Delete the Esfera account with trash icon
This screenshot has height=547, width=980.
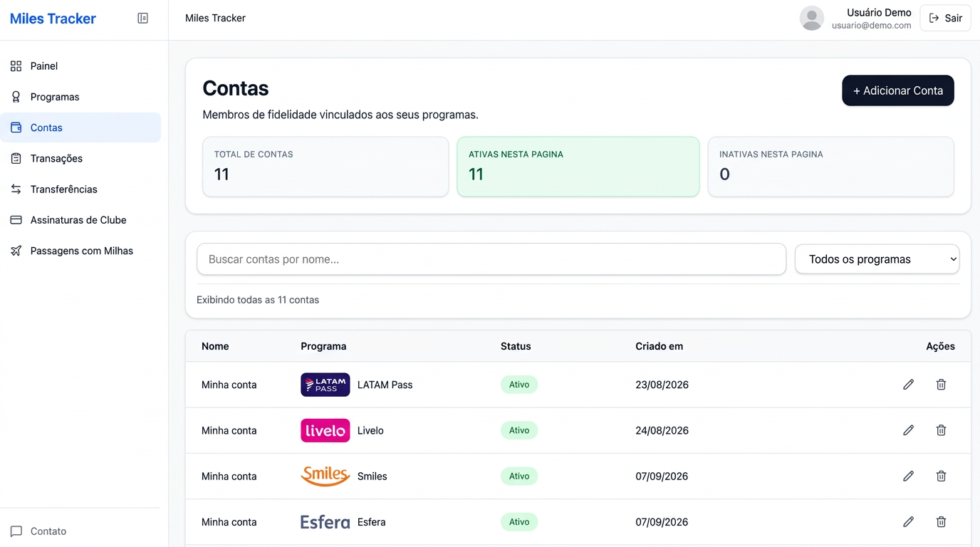click(941, 522)
